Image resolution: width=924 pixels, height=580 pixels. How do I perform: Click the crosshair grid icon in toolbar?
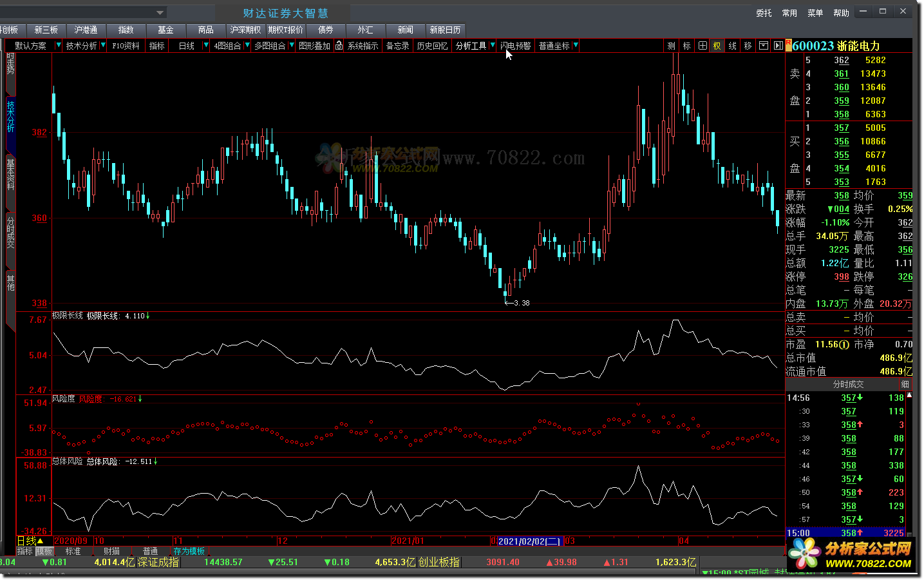tap(702, 46)
